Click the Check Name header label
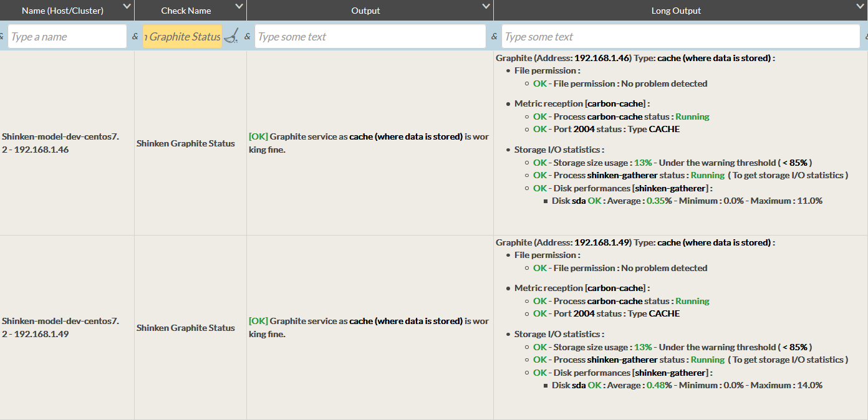The height and width of the screenshot is (420, 868). click(x=186, y=11)
